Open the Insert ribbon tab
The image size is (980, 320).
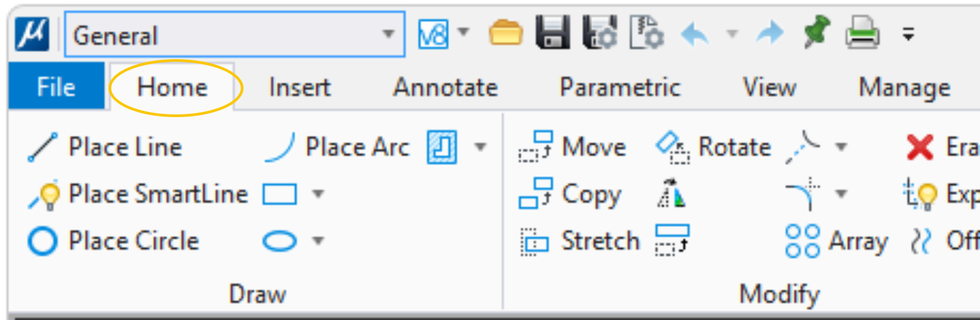coord(299,88)
